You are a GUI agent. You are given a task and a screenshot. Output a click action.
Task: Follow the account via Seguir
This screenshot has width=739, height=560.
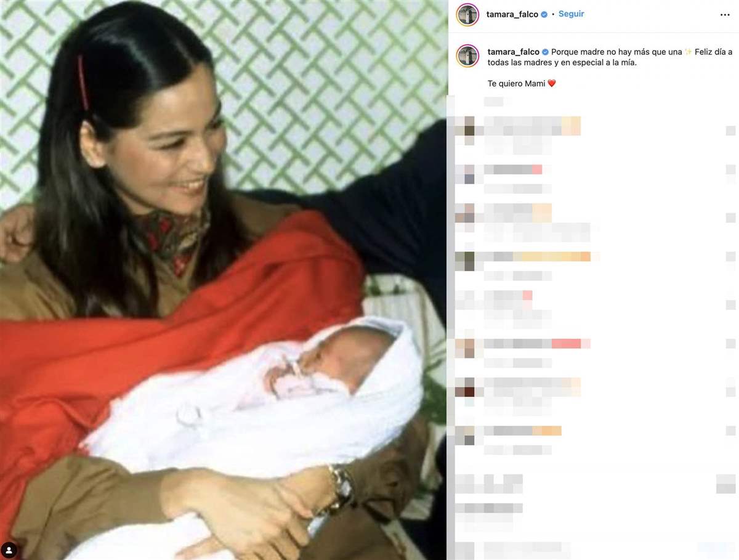[571, 14]
